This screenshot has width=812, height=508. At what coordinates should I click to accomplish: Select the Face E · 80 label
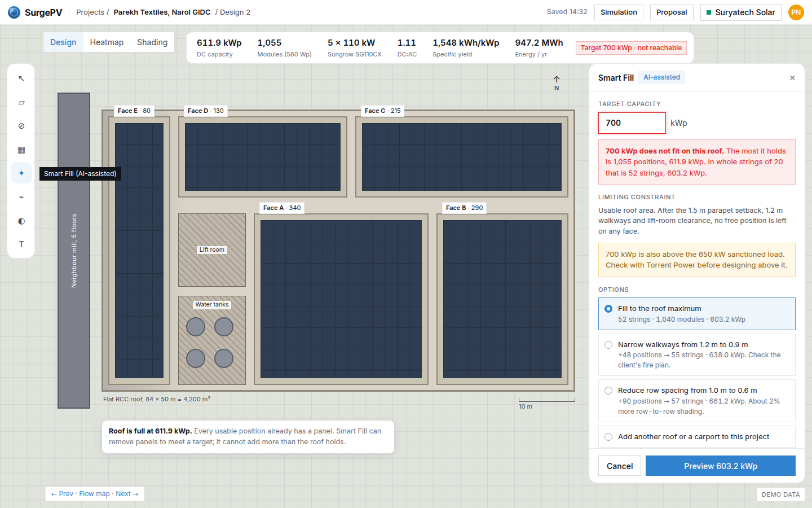(x=134, y=111)
